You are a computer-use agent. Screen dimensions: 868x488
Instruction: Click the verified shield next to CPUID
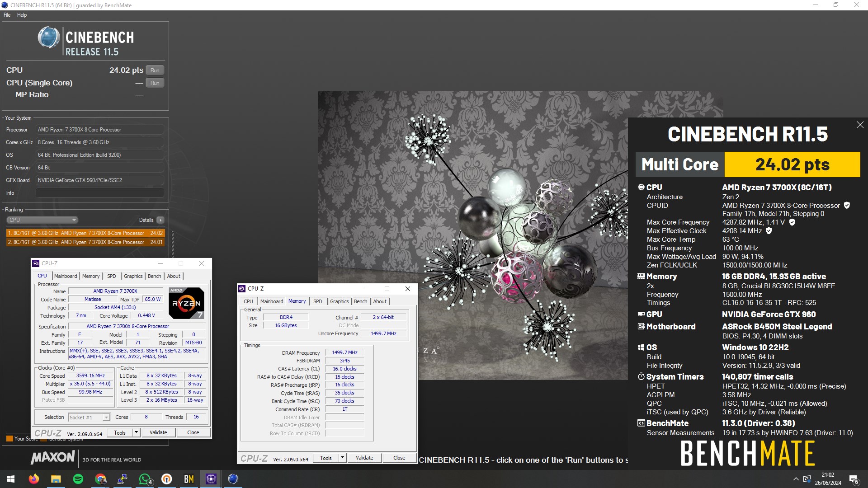[847, 205]
